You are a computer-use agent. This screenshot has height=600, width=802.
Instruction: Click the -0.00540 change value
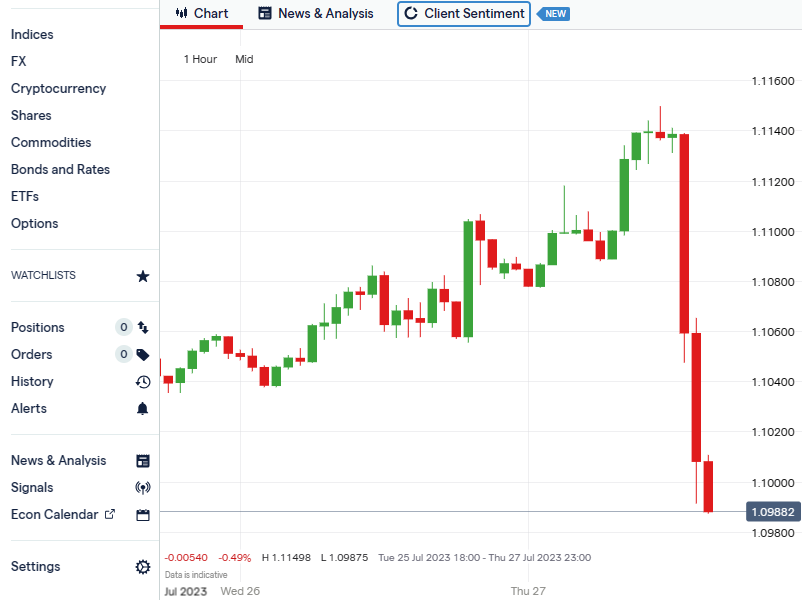[x=186, y=558]
